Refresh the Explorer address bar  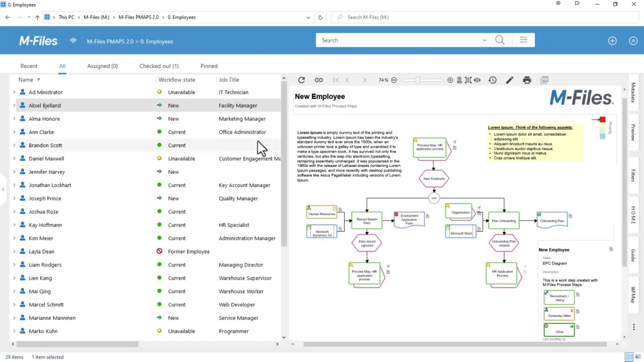coord(320,17)
